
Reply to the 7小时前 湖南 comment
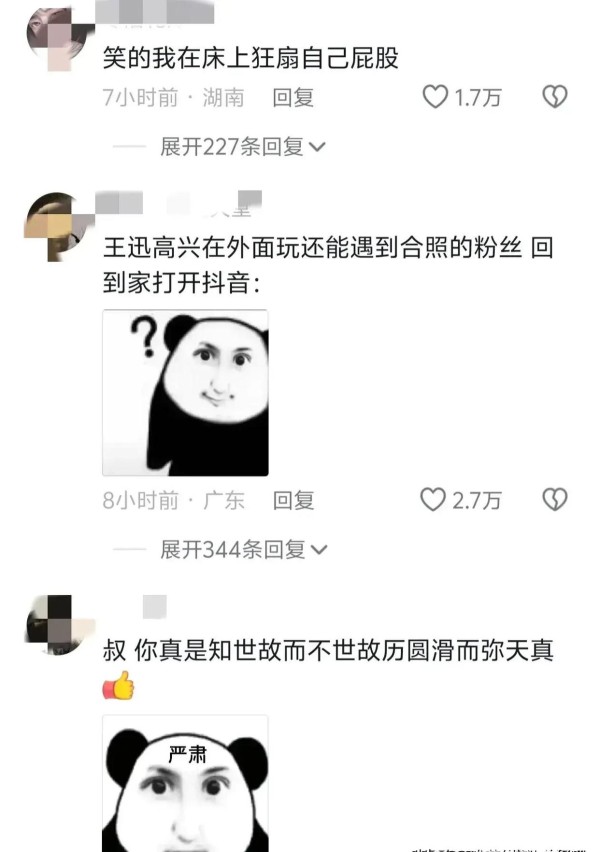[293, 98]
